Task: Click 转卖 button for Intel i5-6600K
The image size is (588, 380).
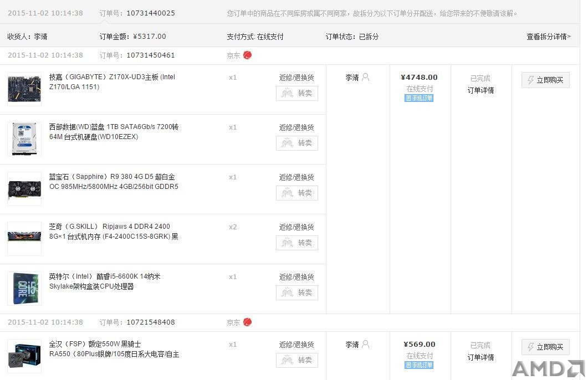Action: coord(297,292)
